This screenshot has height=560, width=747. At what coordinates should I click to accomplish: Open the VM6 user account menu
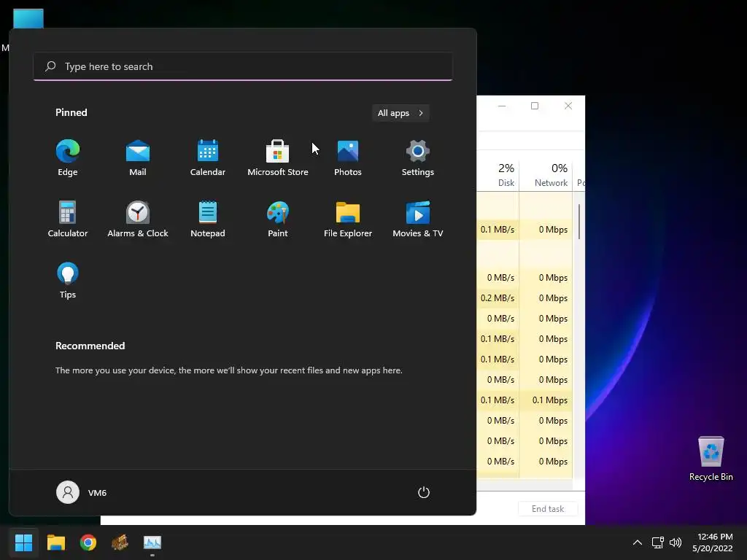tap(82, 492)
